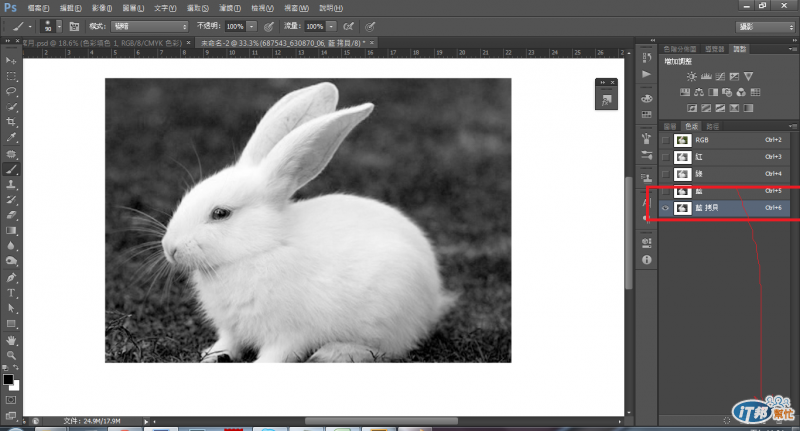Toggle visibility of the 紅 channel
800x431 pixels.
pyautogui.click(x=666, y=157)
